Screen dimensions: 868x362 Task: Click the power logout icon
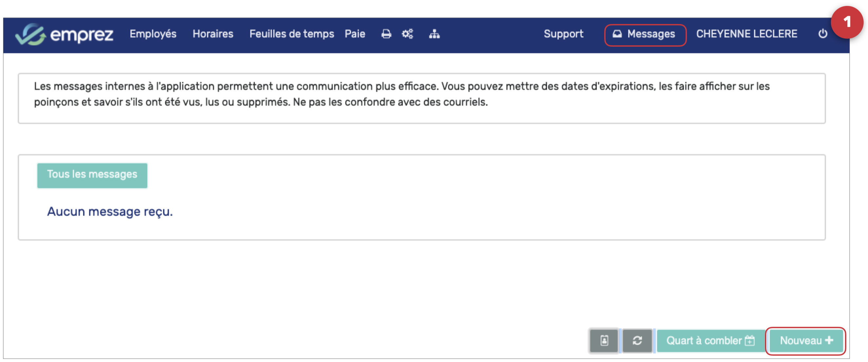(x=822, y=34)
